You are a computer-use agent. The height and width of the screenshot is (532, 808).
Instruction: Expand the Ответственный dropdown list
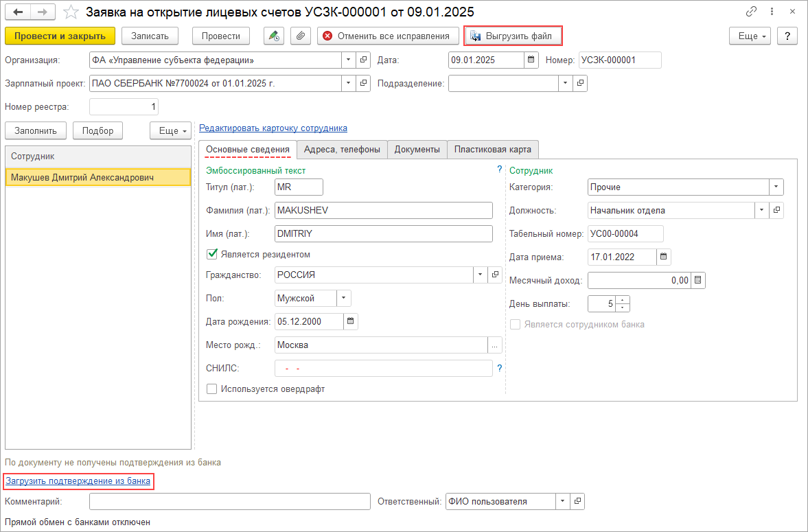[x=563, y=501]
